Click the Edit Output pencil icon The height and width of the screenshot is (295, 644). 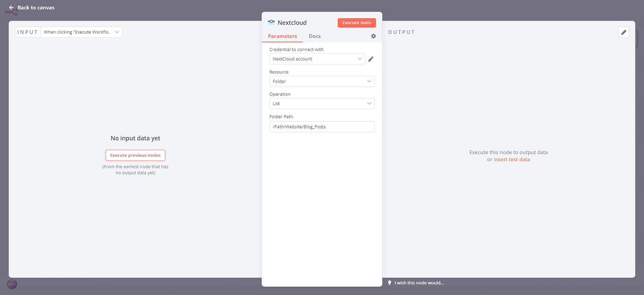pyautogui.click(x=623, y=32)
